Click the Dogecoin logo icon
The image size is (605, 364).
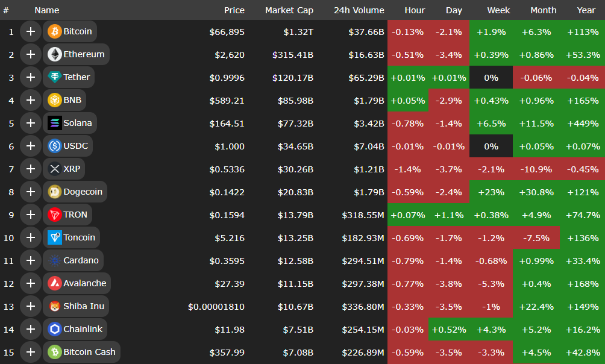pyautogui.click(x=55, y=192)
